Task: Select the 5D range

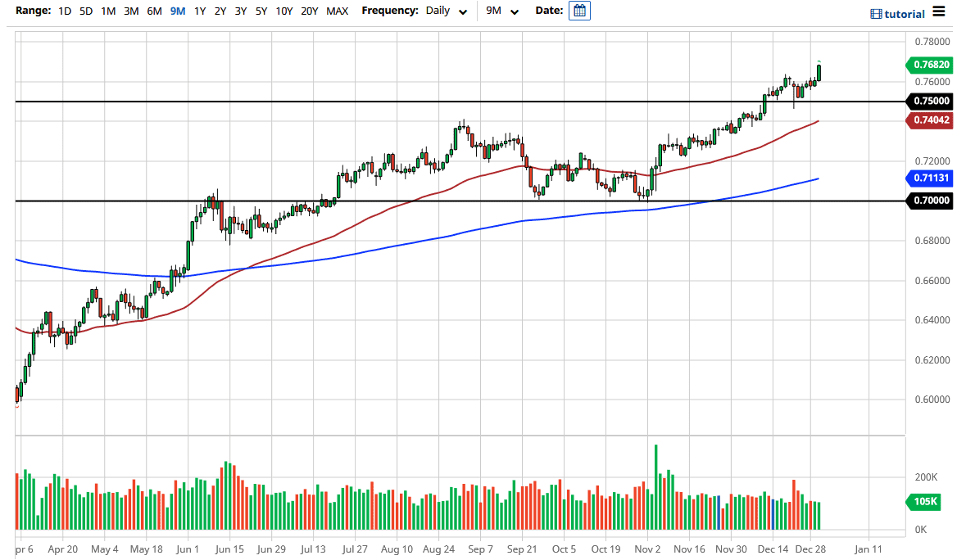Action: [85, 11]
